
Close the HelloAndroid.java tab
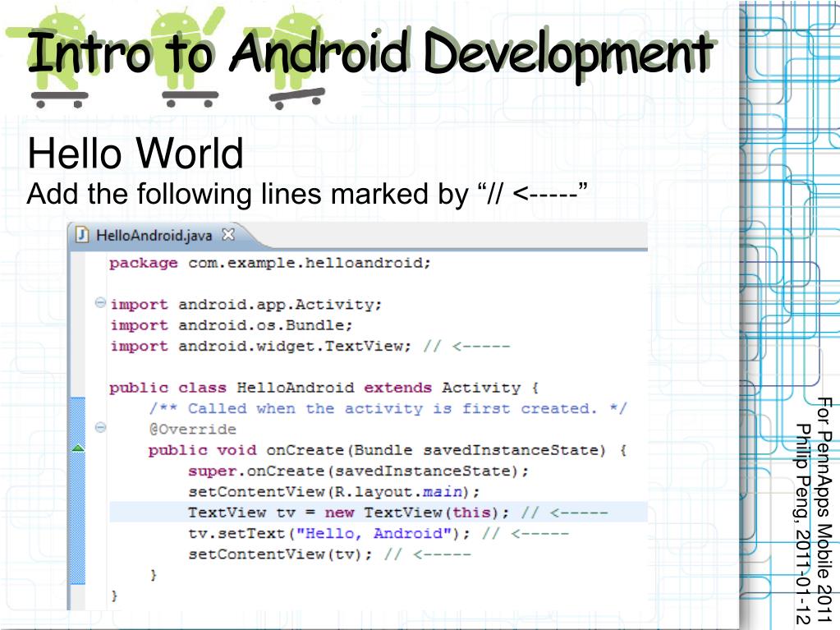(228, 235)
